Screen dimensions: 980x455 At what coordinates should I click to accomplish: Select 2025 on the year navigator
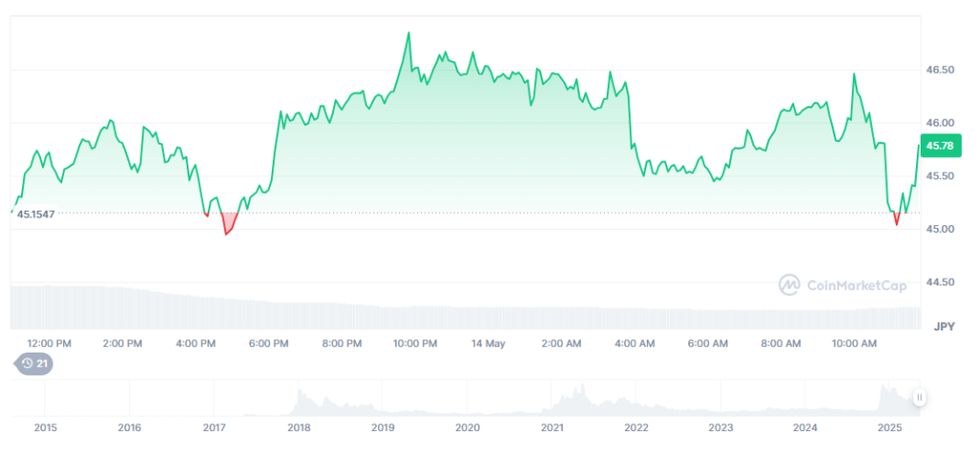click(890, 427)
